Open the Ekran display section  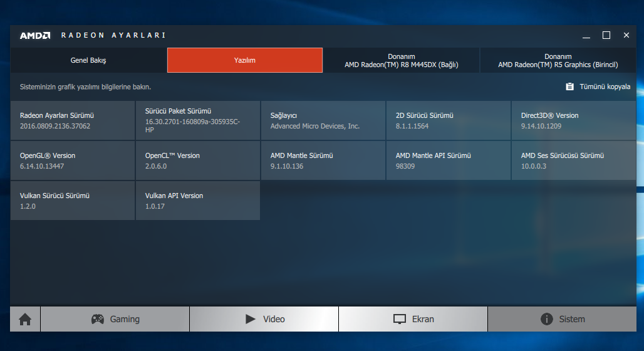(x=413, y=319)
